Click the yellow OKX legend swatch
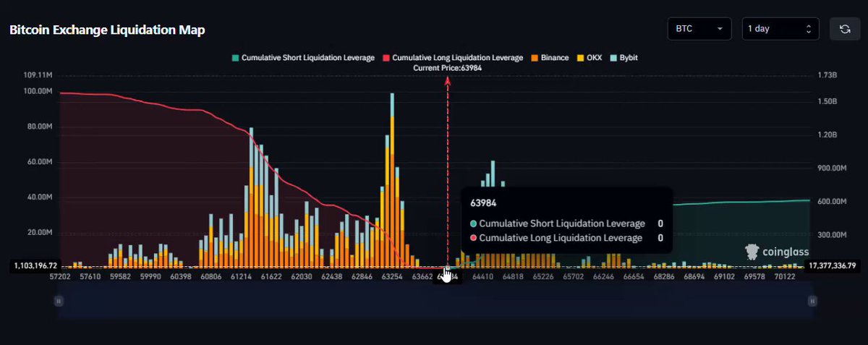This screenshot has width=868, height=345. point(579,57)
